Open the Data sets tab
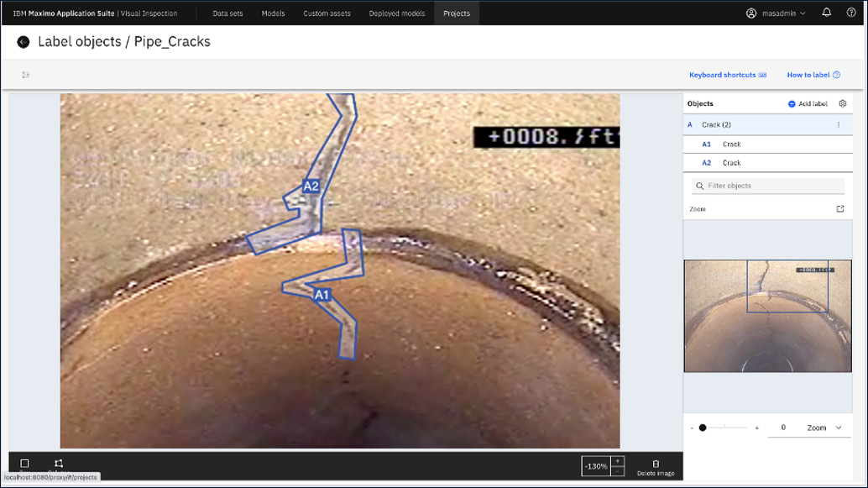 click(227, 13)
